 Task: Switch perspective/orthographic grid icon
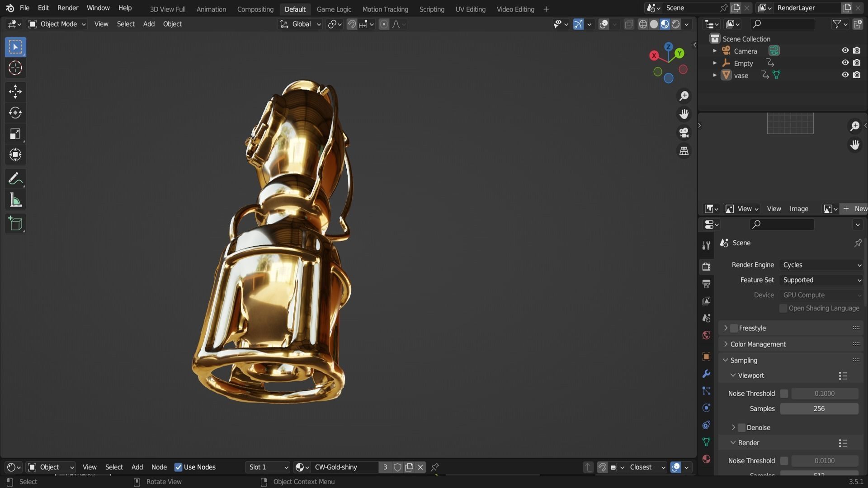pos(684,151)
